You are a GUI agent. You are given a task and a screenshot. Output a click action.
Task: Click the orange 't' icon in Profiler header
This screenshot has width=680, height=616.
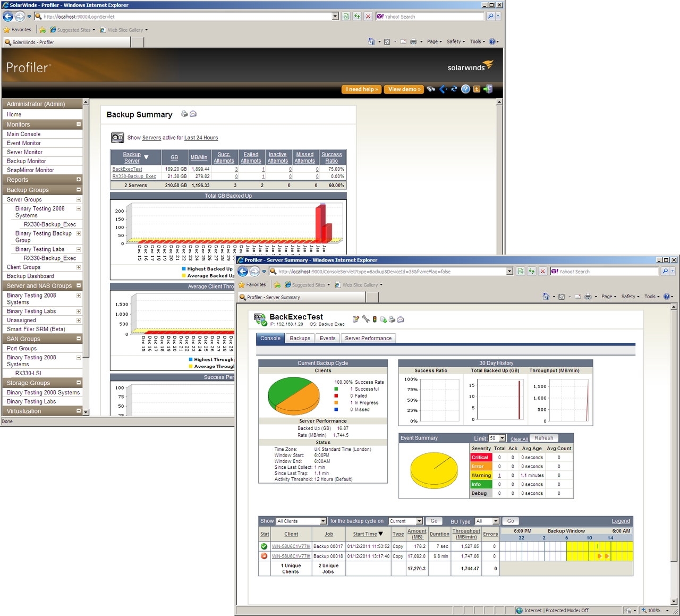click(x=477, y=89)
